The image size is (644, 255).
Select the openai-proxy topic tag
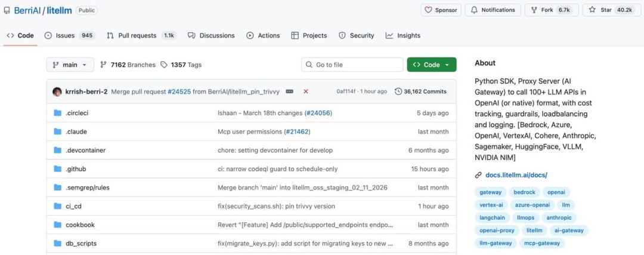(497, 231)
